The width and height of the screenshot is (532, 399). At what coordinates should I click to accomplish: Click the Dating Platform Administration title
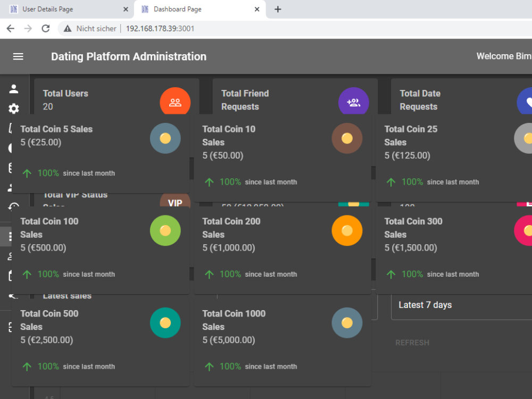pos(129,56)
